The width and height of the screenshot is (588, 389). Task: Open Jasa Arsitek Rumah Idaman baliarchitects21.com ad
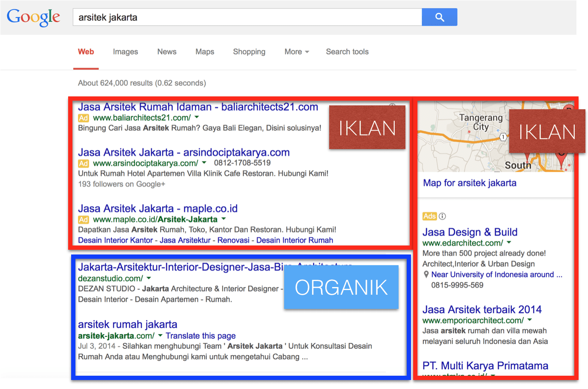point(198,107)
